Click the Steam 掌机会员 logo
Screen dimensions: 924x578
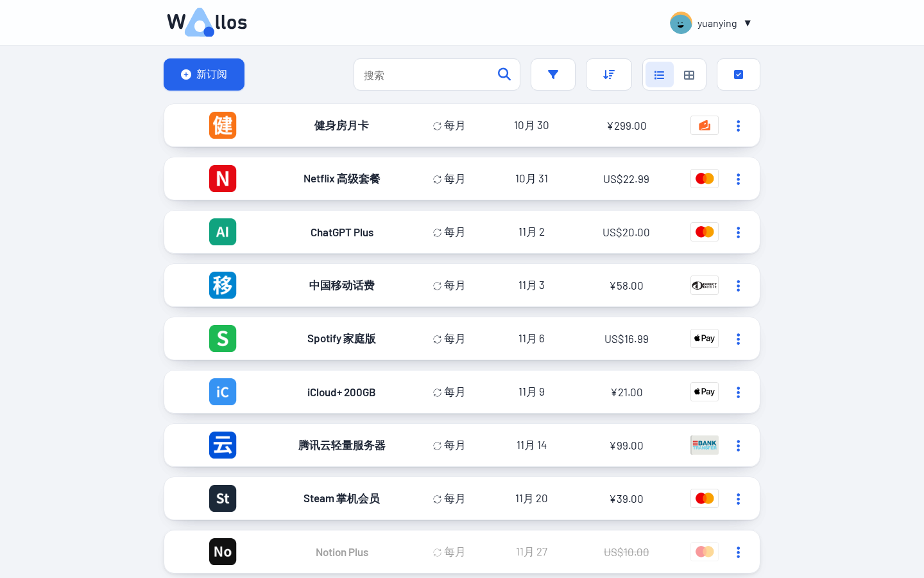tap(223, 498)
